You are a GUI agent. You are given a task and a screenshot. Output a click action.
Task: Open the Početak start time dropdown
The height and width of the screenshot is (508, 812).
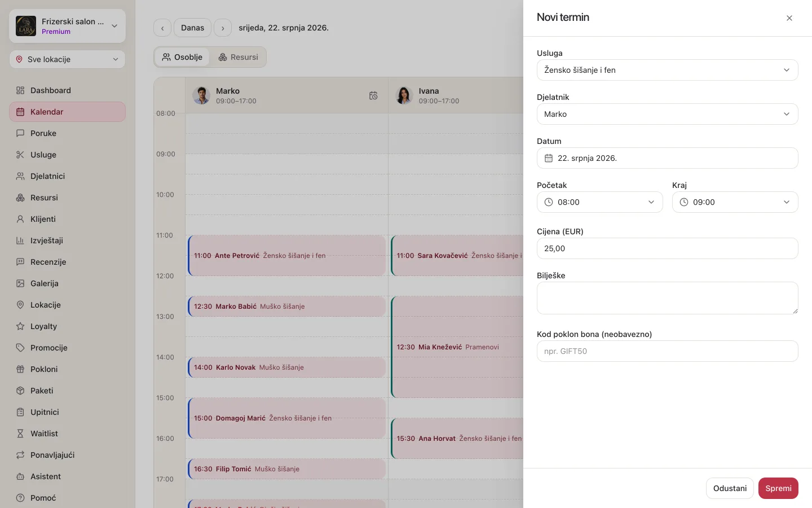click(600, 202)
